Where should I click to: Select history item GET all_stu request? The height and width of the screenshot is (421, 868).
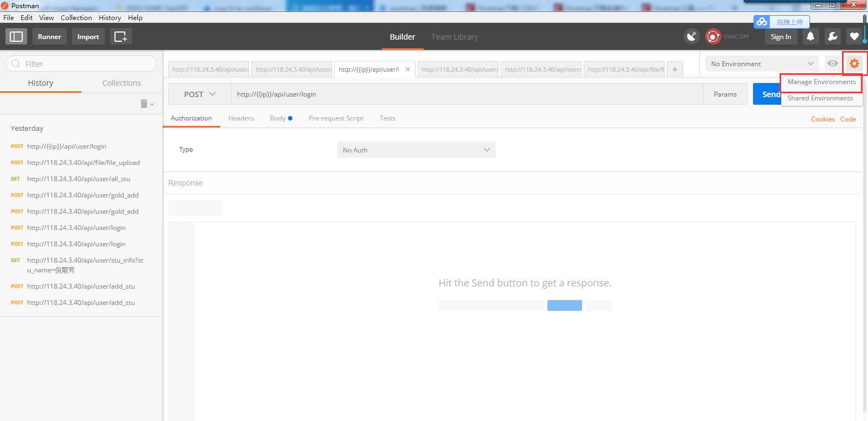click(79, 179)
